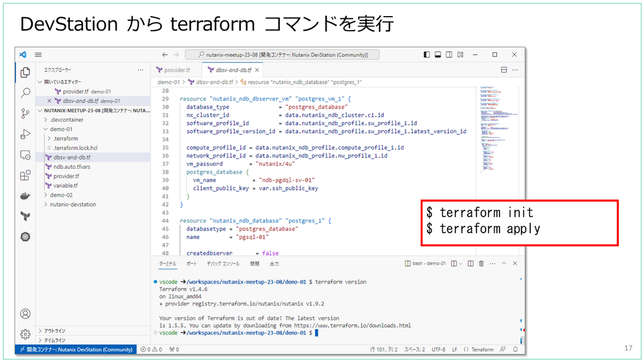This screenshot has width=644, height=362.
Task: Close the terminal panel with X
Action: pos(515,263)
